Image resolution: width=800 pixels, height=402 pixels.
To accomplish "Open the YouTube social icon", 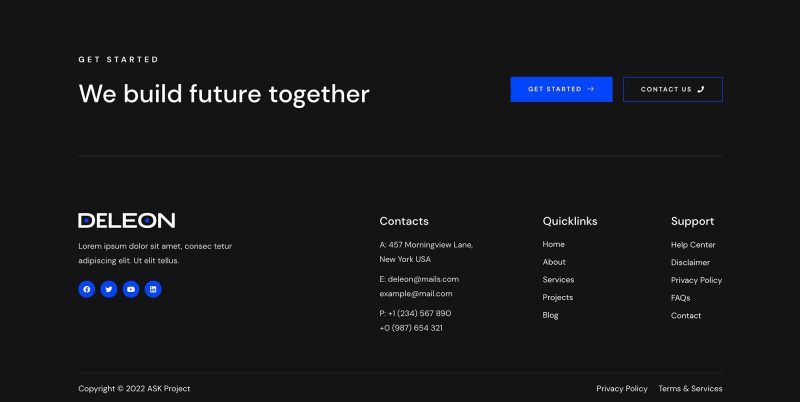I will click(x=131, y=289).
